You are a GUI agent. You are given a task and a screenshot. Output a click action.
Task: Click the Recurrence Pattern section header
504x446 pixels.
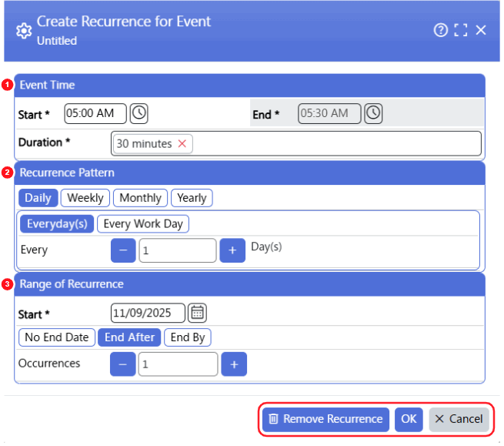(250, 173)
